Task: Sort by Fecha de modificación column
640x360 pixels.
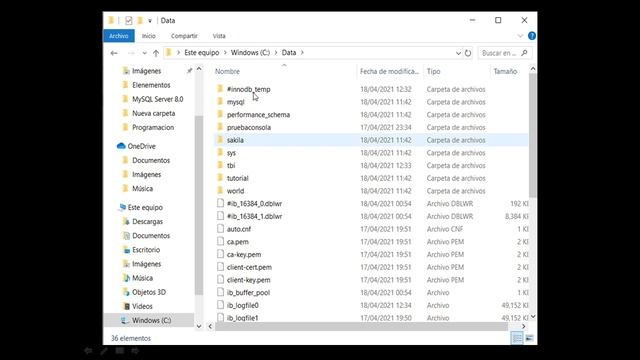Action: pos(389,71)
